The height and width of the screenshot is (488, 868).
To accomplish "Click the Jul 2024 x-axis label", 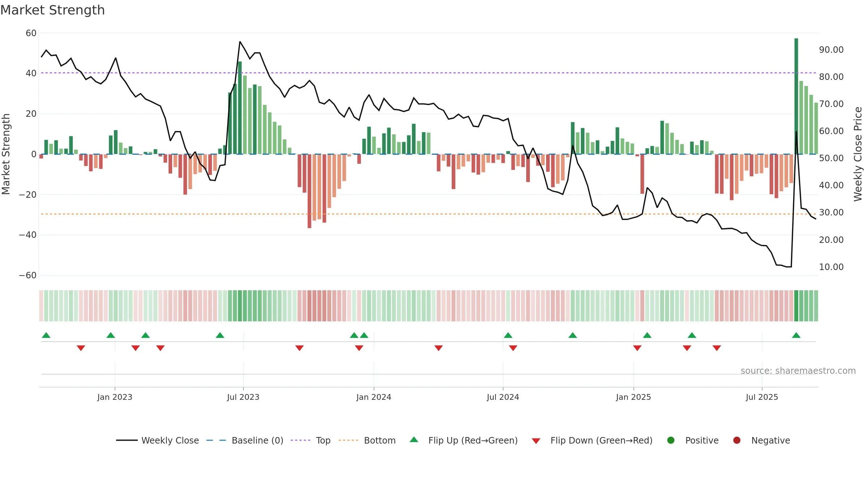I will tap(503, 397).
